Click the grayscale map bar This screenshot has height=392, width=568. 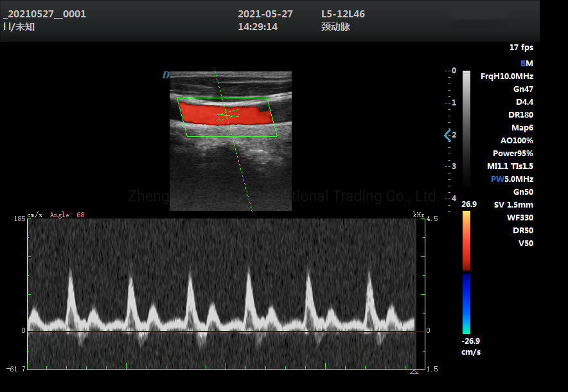tap(466, 129)
